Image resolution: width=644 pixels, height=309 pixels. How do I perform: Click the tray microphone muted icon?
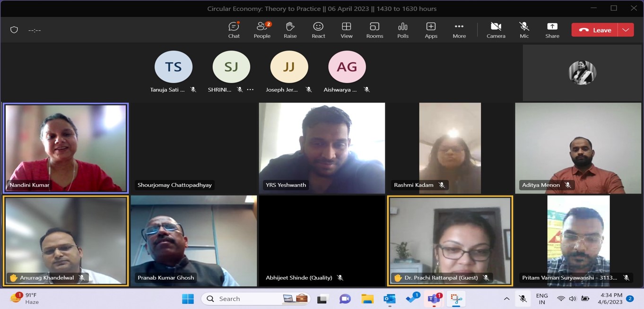point(523,299)
